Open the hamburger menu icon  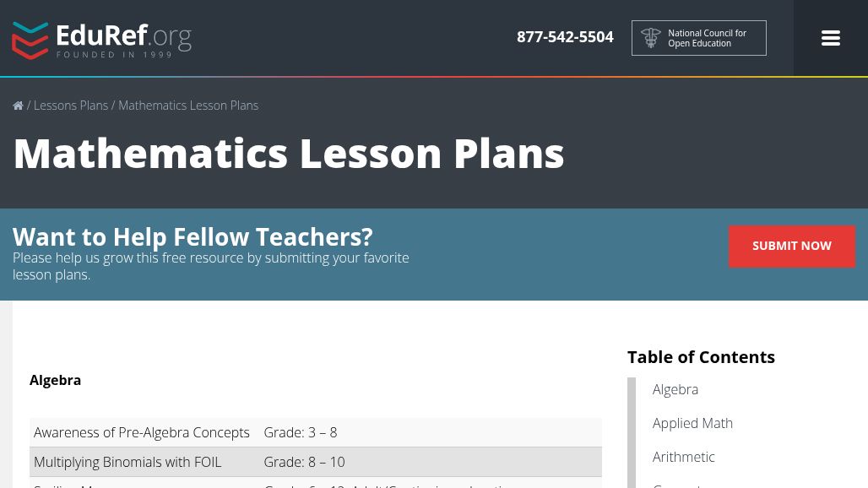830,38
